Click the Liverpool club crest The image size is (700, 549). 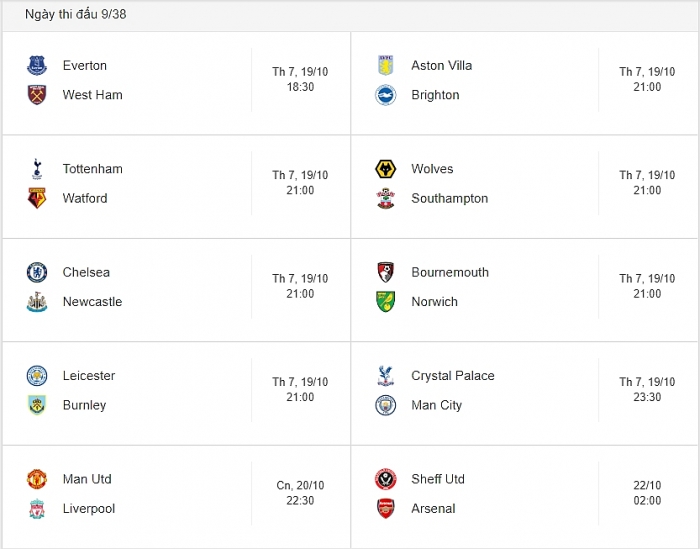pos(37,509)
